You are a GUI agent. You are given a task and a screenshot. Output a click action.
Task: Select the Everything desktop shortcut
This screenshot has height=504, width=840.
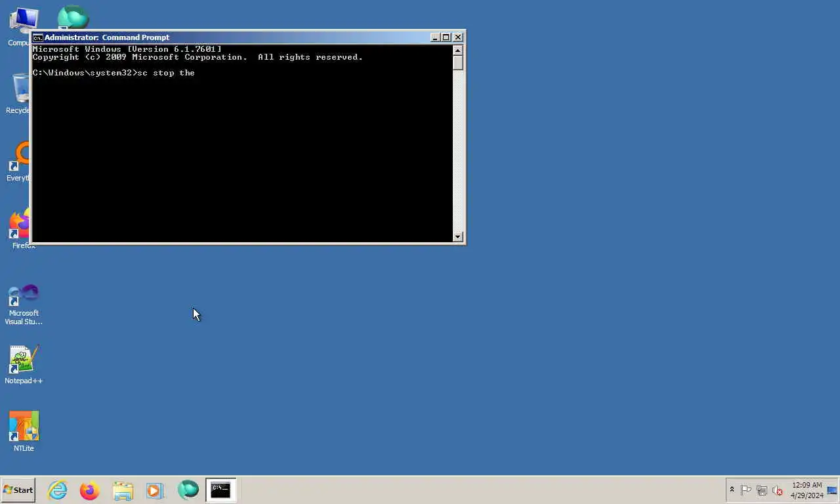tap(18, 162)
